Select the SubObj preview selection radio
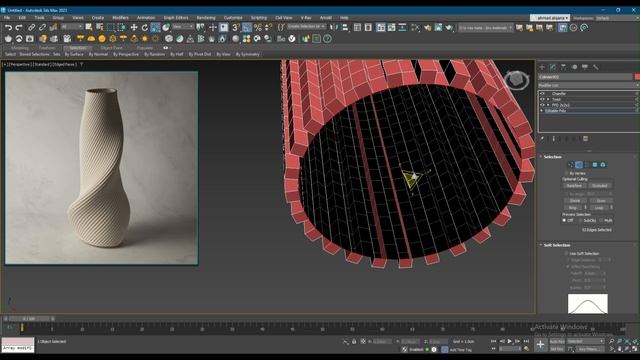Screen dimensions: 640x360 [580, 220]
